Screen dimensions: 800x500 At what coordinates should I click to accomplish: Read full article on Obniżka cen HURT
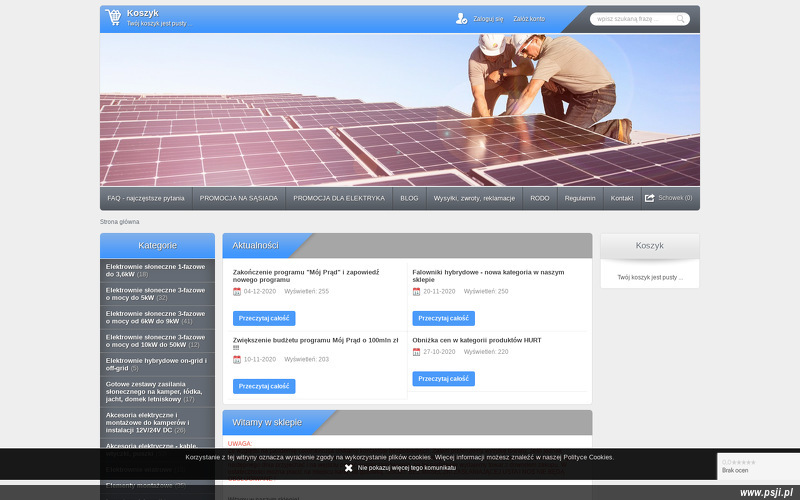point(443,379)
